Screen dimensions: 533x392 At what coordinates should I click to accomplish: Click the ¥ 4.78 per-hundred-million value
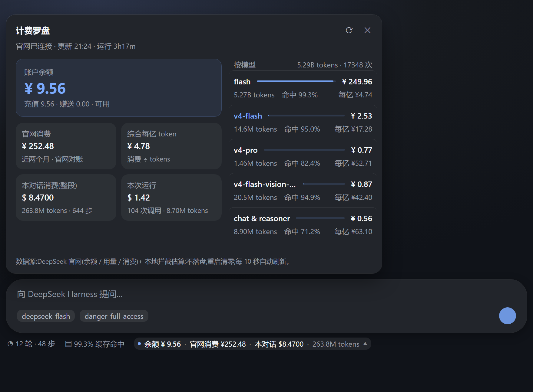tap(138, 146)
